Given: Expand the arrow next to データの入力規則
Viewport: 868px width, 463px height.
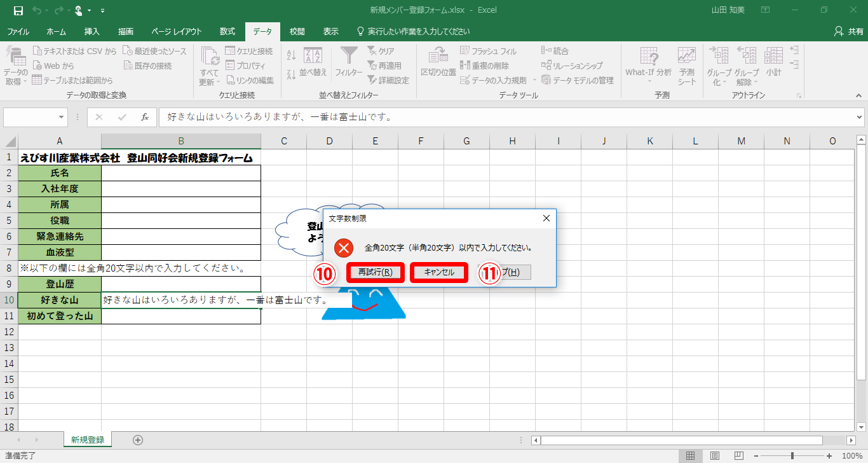Looking at the screenshot, I should click(x=534, y=80).
